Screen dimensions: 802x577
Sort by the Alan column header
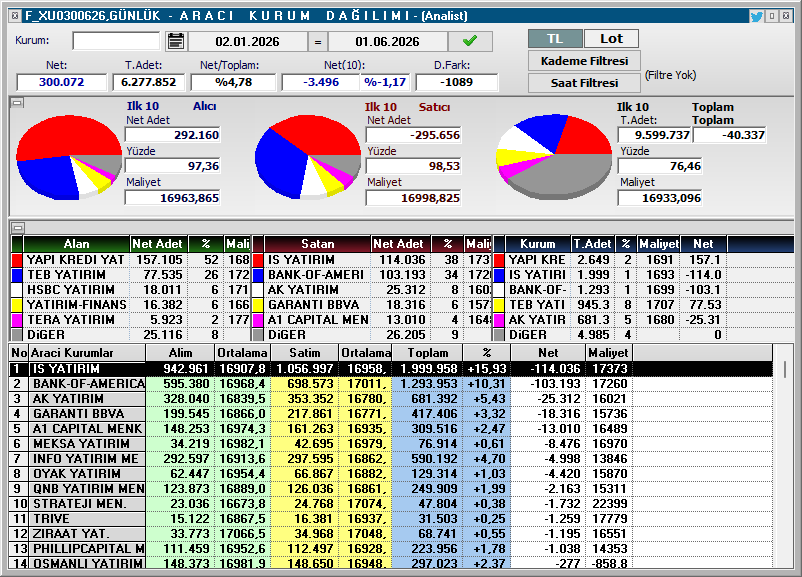tap(76, 244)
